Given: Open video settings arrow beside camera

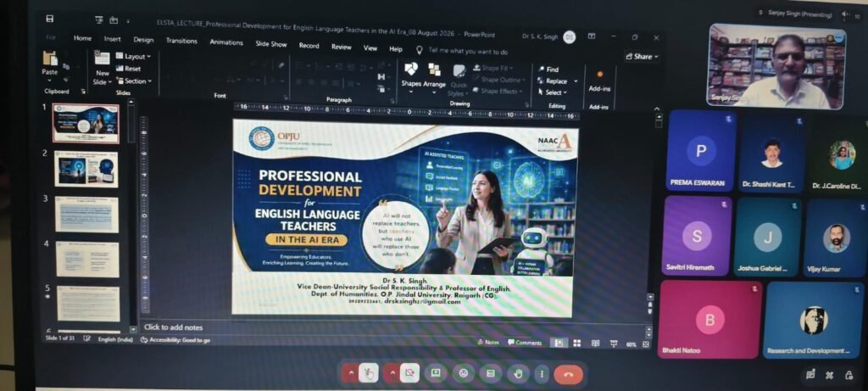Looking at the screenshot, I should pyautogui.click(x=392, y=373).
